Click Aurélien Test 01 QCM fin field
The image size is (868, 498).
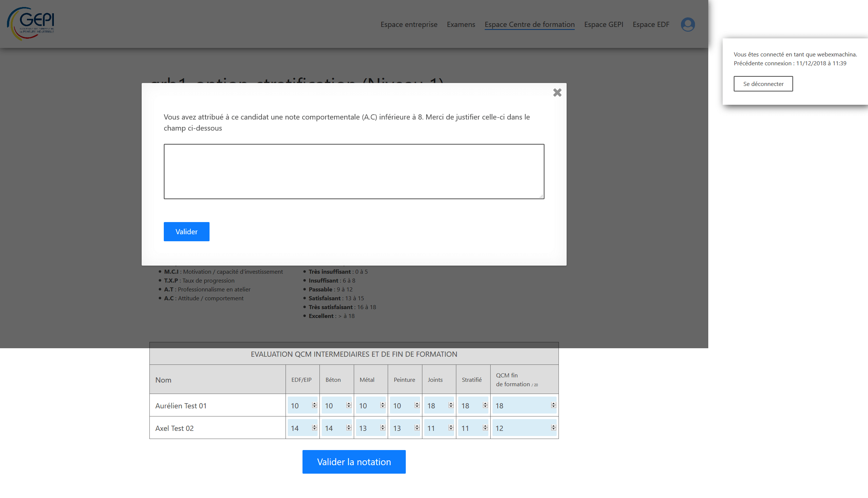point(524,405)
